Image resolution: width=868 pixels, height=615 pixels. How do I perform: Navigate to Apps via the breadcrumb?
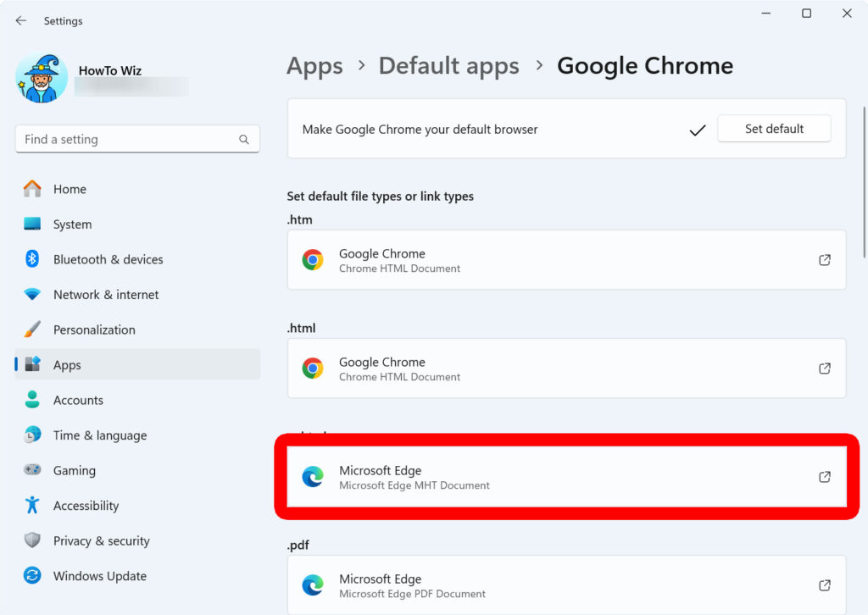tap(314, 65)
